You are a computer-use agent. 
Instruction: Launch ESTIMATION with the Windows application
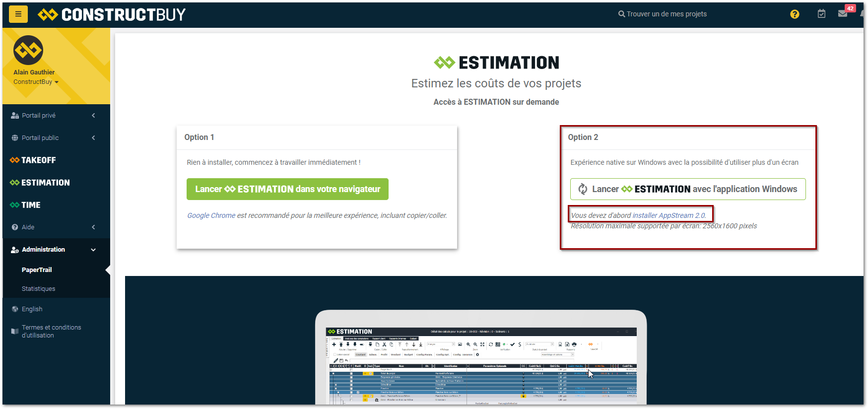click(687, 189)
